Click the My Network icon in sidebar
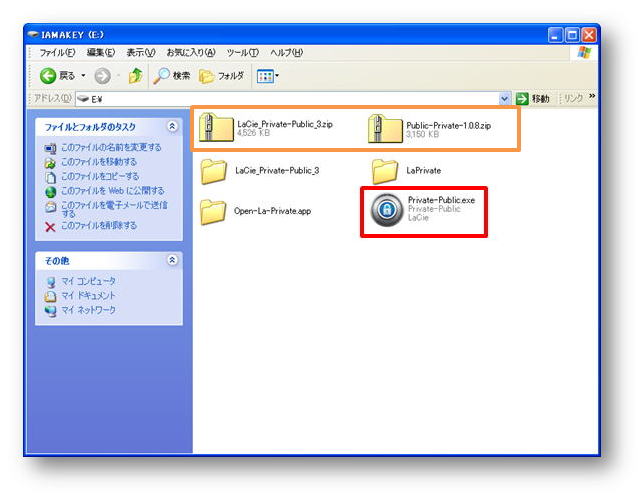Image resolution: width=644 pixels, height=500 pixels. click(x=51, y=311)
